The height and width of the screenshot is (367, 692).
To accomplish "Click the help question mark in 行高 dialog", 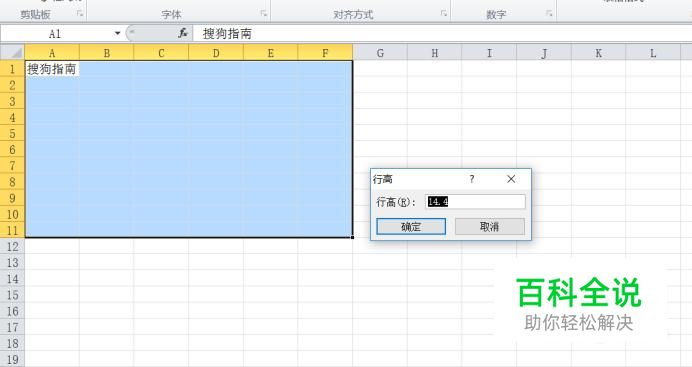I will point(472,179).
